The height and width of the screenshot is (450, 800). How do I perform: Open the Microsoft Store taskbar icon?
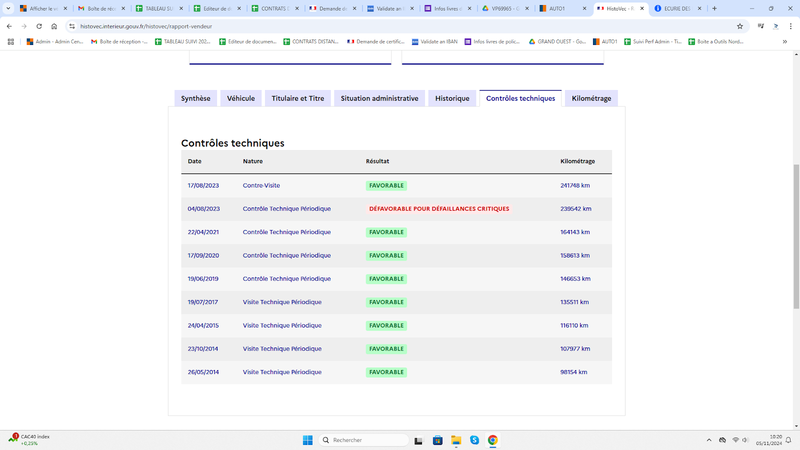(437, 440)
